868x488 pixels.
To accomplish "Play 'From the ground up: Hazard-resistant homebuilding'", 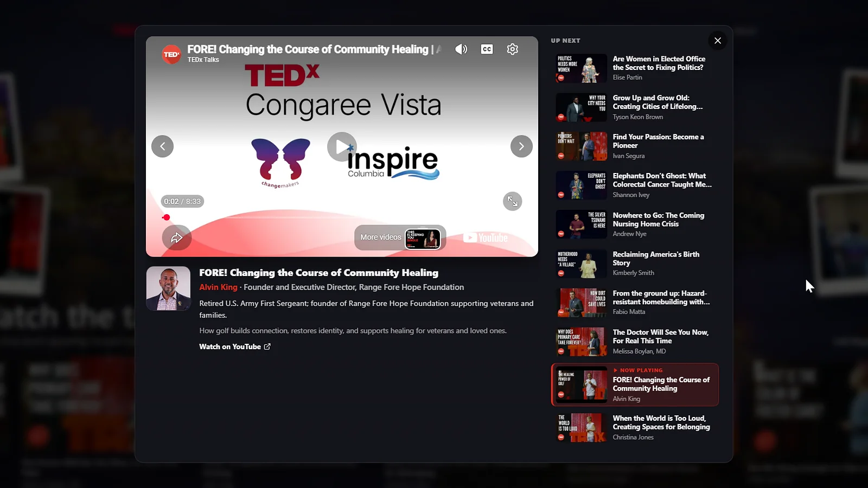I will [635, 302].
